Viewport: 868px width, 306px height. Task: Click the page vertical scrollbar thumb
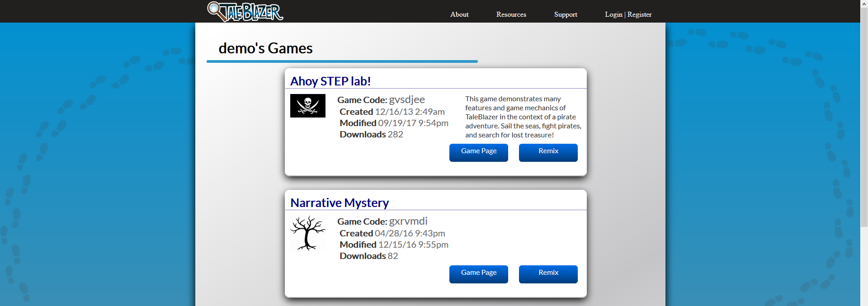pos(864,117)
